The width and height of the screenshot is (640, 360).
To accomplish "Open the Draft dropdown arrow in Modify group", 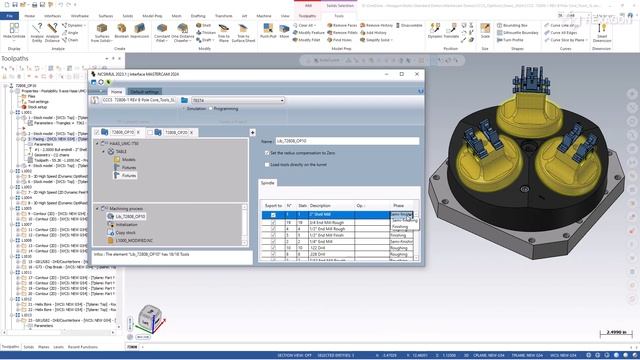I will (214, 40).
